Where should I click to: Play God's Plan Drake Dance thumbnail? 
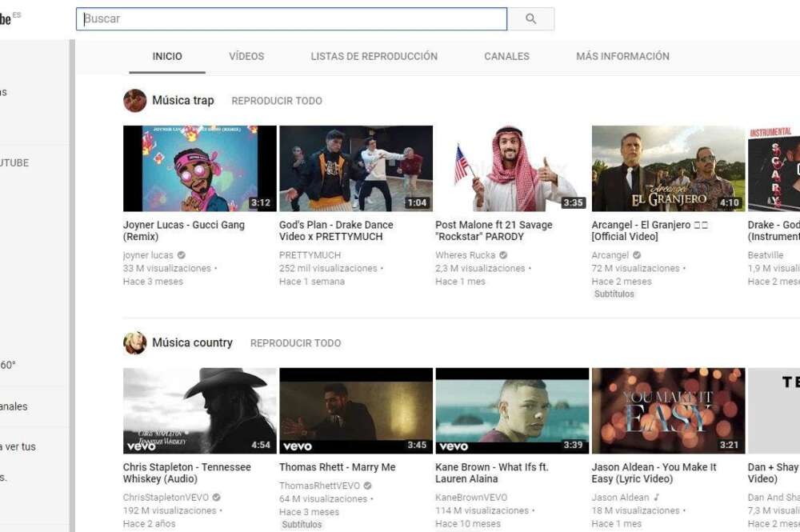tap(356, 168)
